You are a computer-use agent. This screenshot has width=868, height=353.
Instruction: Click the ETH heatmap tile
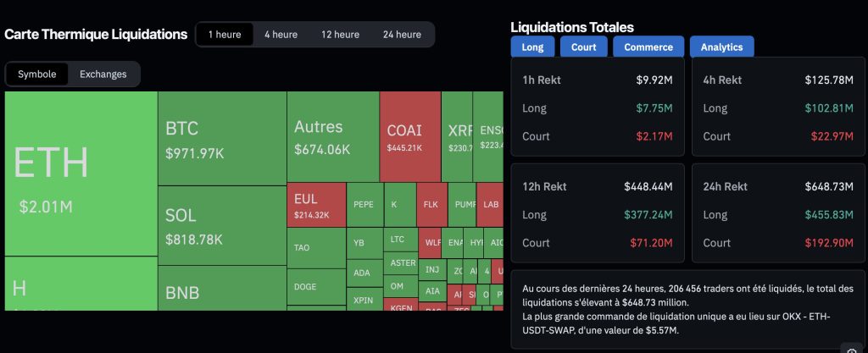point(81,174)
